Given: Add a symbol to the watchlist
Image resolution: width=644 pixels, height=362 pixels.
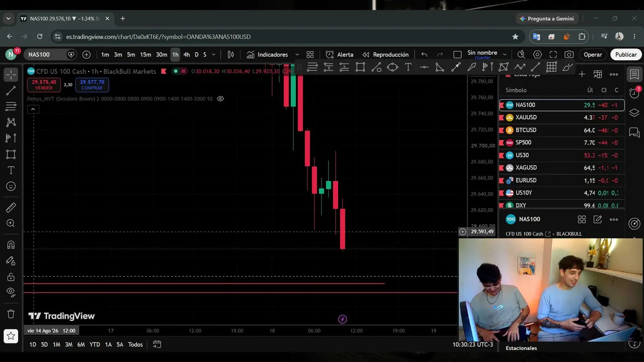Looking at the screenshot, I should click(582, 74).
